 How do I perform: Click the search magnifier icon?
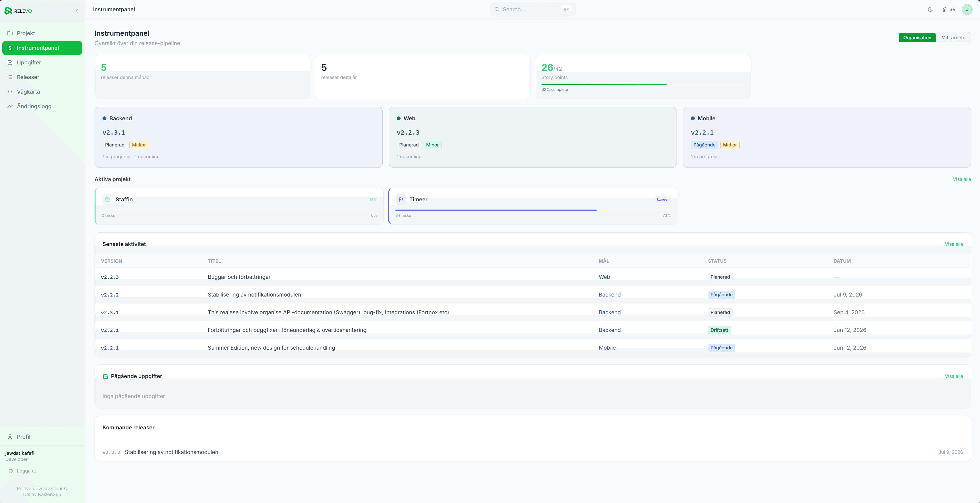click(497, 9)
